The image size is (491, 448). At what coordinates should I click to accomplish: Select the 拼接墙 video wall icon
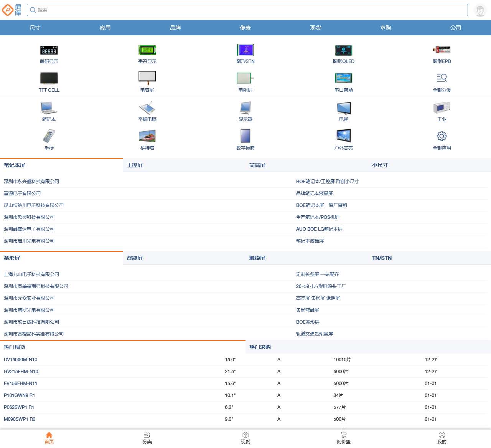(x=147, y=136)
